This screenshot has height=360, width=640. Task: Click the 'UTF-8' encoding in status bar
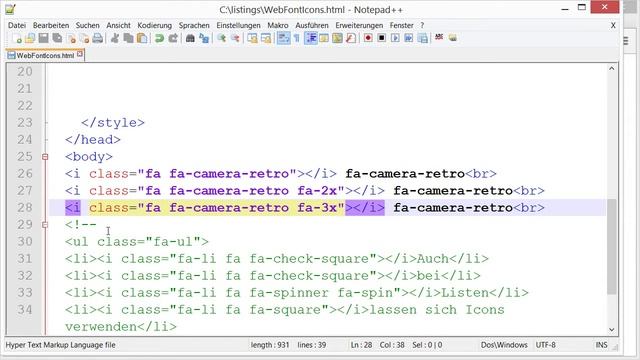tap(545, 345)
